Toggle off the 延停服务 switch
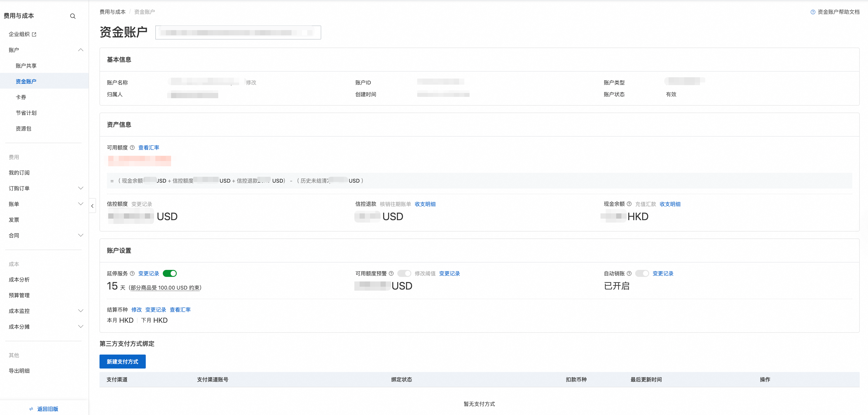The height and width of the screenshot is (415, 868). pyautogui.click(x=170, y=273)
